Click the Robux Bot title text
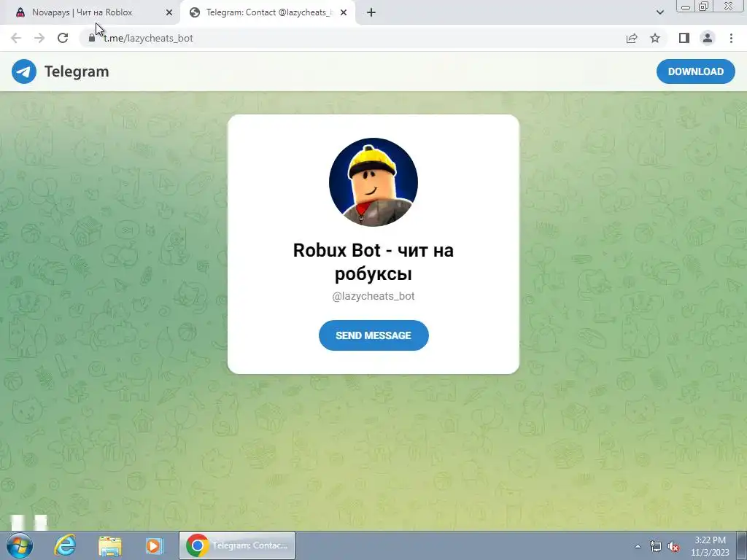 click(373, 262)
